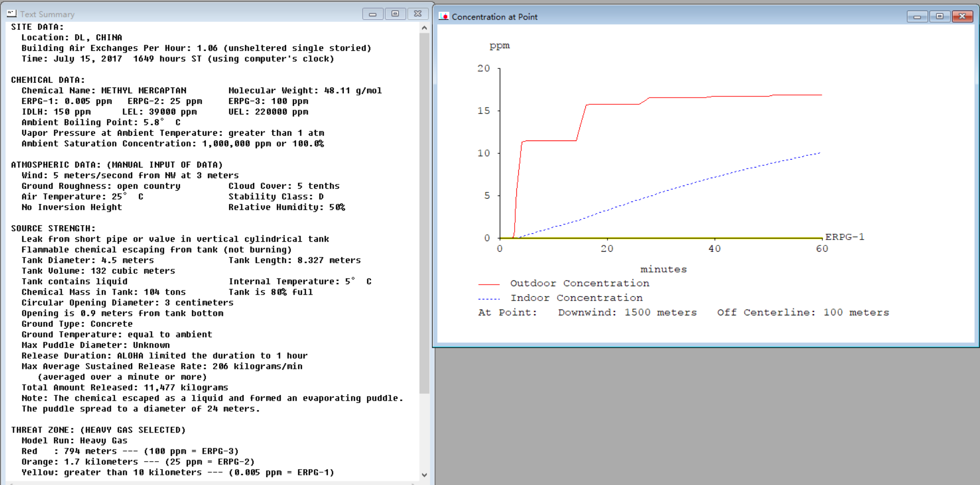The height and width of the screenshot is (485, 980).
Task: Click the 'Wind: 5 meters/second' line
Action: [x=130, y=175]
